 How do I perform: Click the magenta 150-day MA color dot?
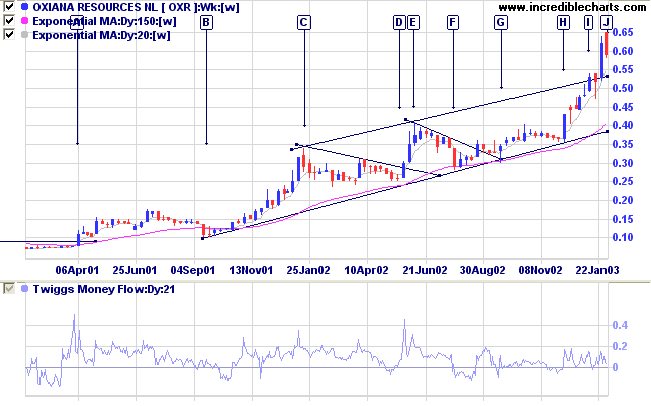pyautogui.click(x=24, y=21)
